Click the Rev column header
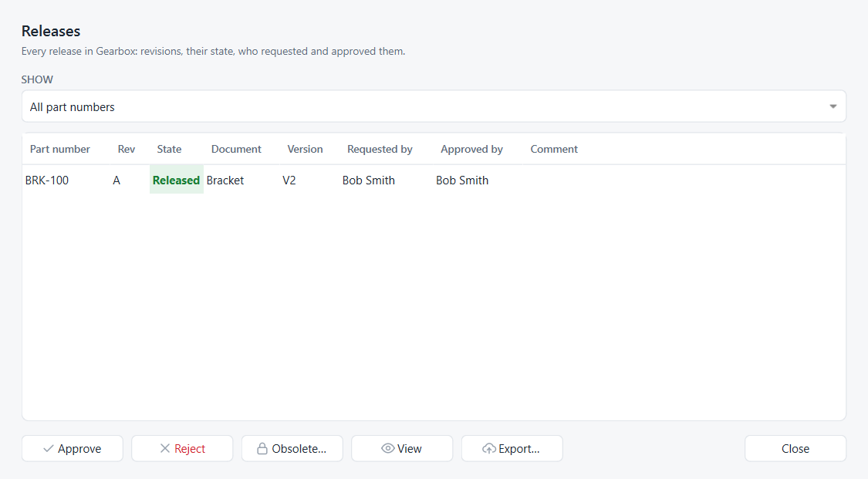This screenshot has width=868, height=479. coord(127,150)
